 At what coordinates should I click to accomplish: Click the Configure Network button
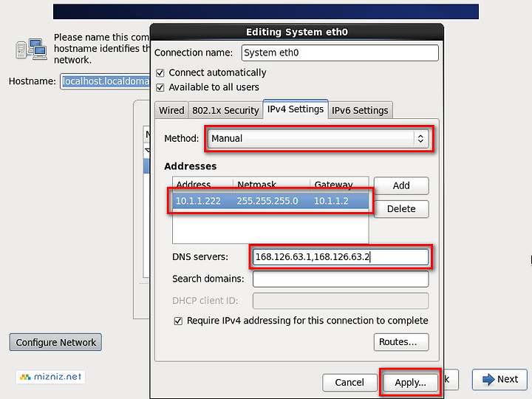point(55,342)
